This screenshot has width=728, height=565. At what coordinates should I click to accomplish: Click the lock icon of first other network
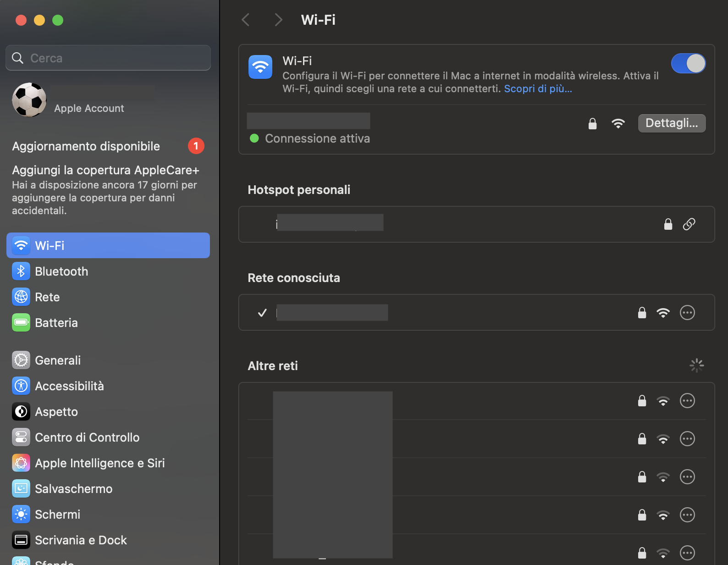[642, 400]
